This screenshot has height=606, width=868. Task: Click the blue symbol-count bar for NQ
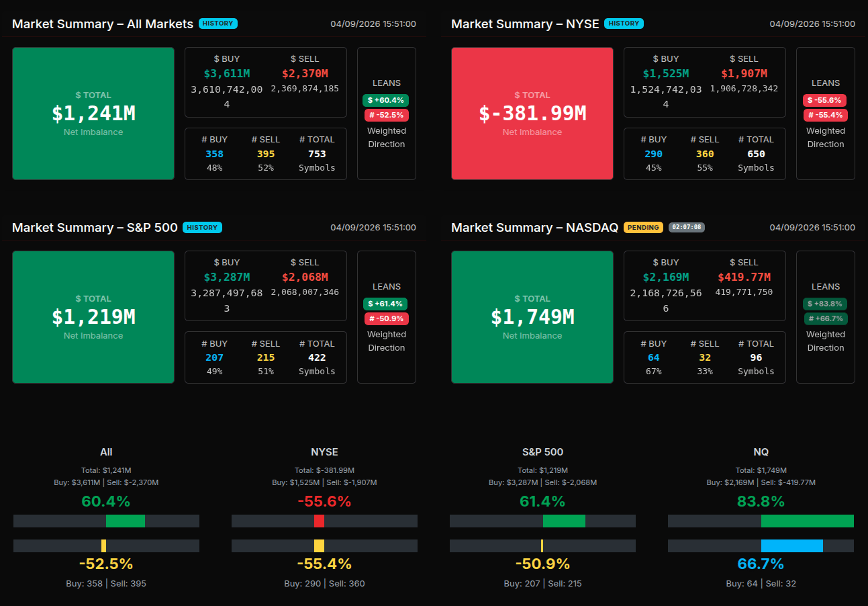[791, 546]
